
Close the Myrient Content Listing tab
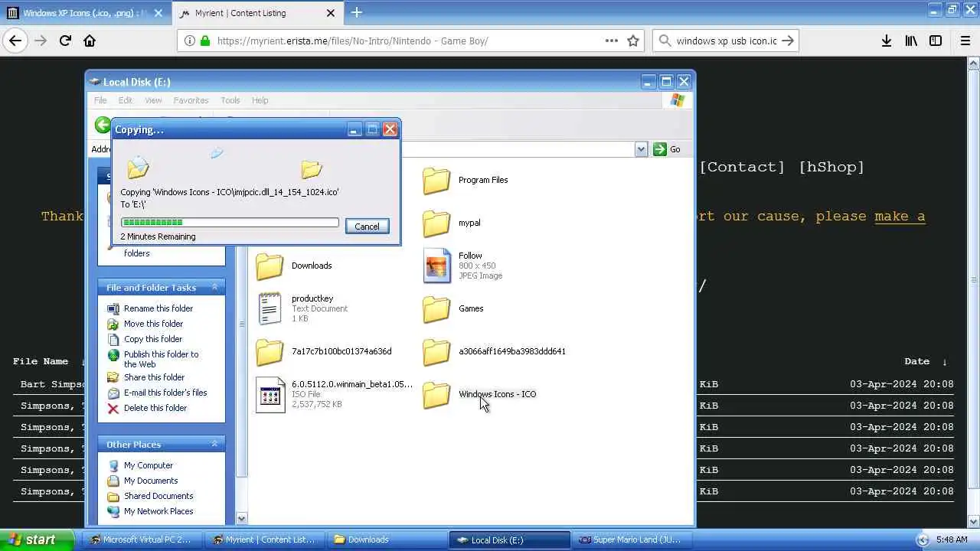331,13
